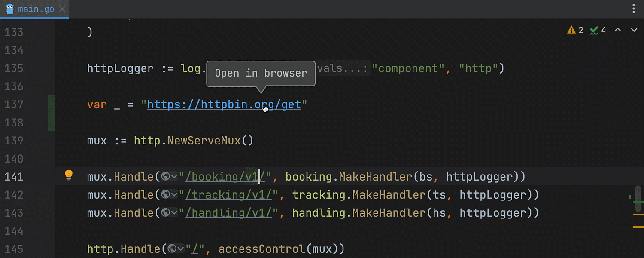Jump to previous highlighted error arrow
The height and width of the screenshot is (258, 644).
tap(618, 30)
